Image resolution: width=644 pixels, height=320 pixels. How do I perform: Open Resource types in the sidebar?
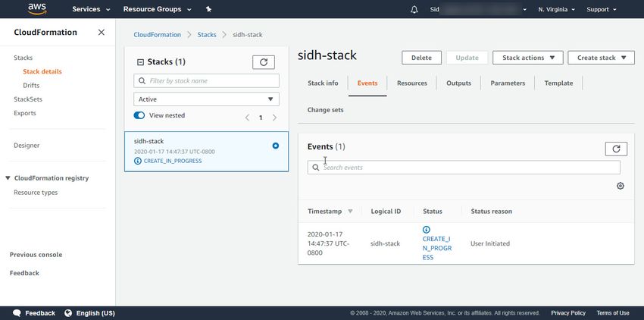click(36, 193)
